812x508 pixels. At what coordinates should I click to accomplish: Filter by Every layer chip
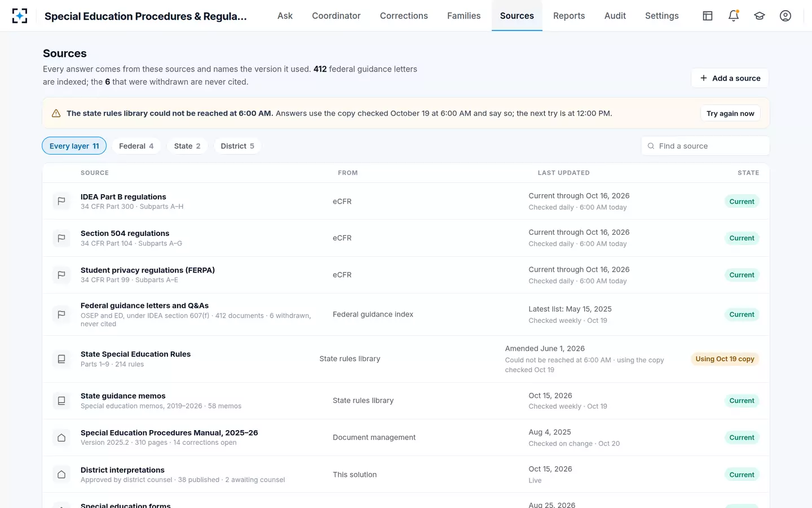(x=74, y=146)
